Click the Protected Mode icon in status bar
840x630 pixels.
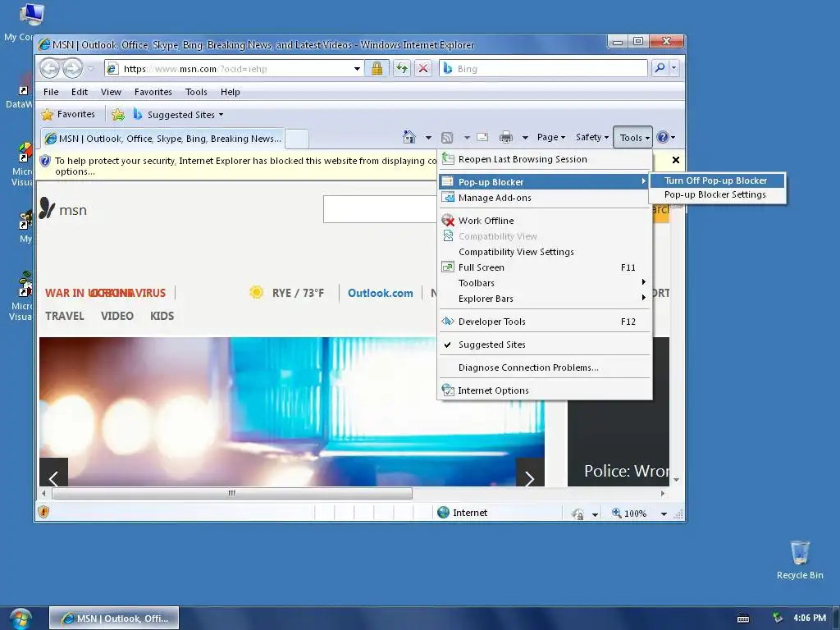[577, 514]
